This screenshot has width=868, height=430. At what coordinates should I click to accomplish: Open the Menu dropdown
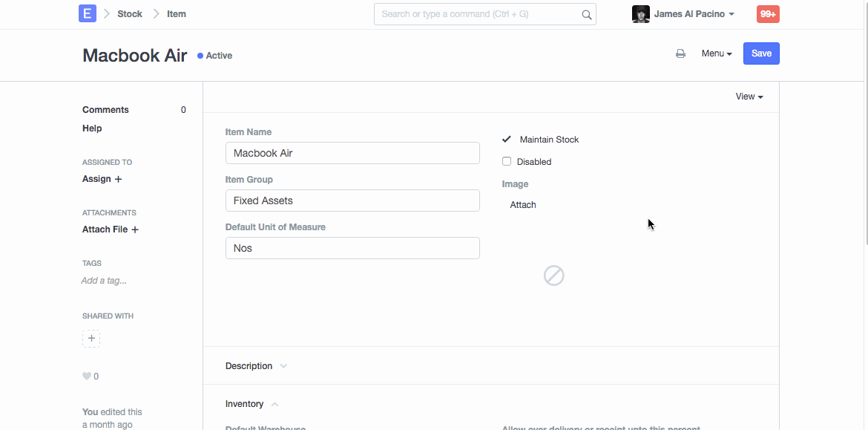[x=717, y=53]
